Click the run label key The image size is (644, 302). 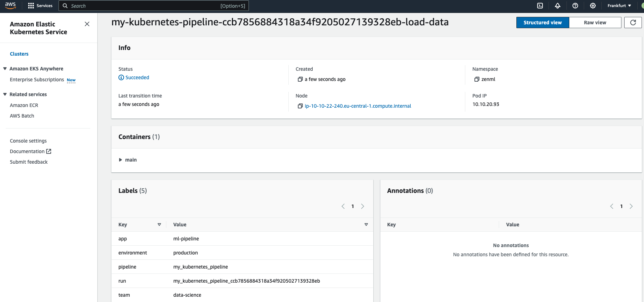point(122,281)
